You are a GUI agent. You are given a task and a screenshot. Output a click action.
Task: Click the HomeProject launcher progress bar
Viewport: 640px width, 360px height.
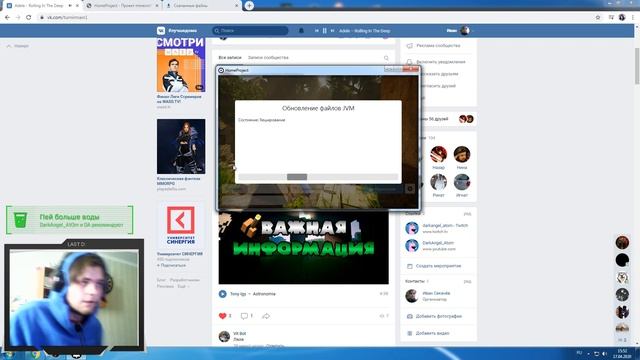(x=318, y=177)
